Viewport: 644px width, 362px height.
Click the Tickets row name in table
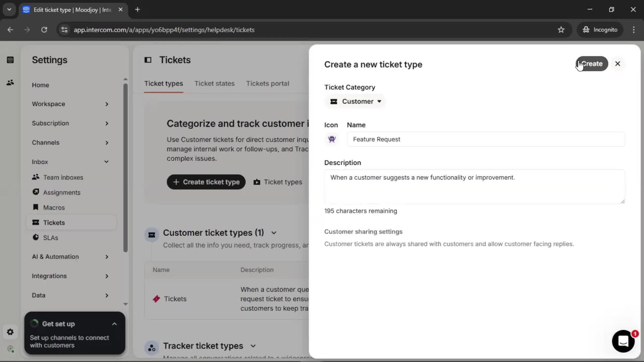[175, 299]
